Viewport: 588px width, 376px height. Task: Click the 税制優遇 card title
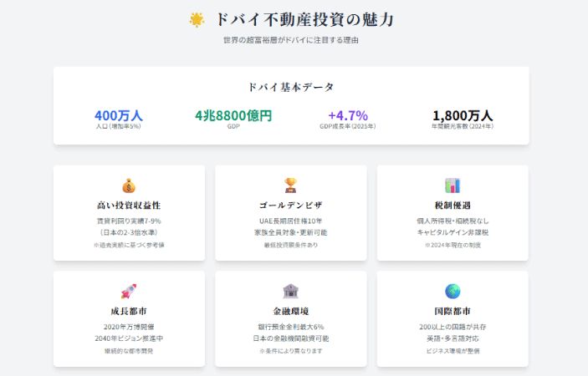click(453, 206)
